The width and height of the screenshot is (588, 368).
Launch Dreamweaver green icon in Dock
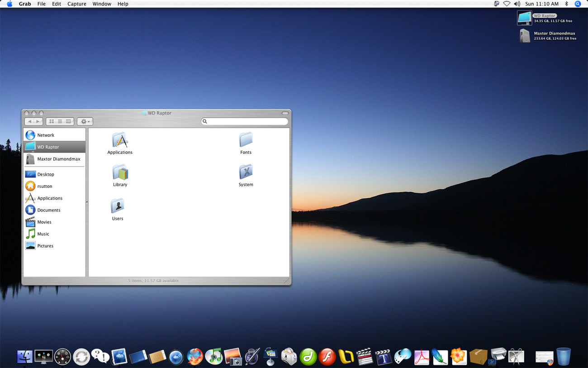click(x=308, y=357)
